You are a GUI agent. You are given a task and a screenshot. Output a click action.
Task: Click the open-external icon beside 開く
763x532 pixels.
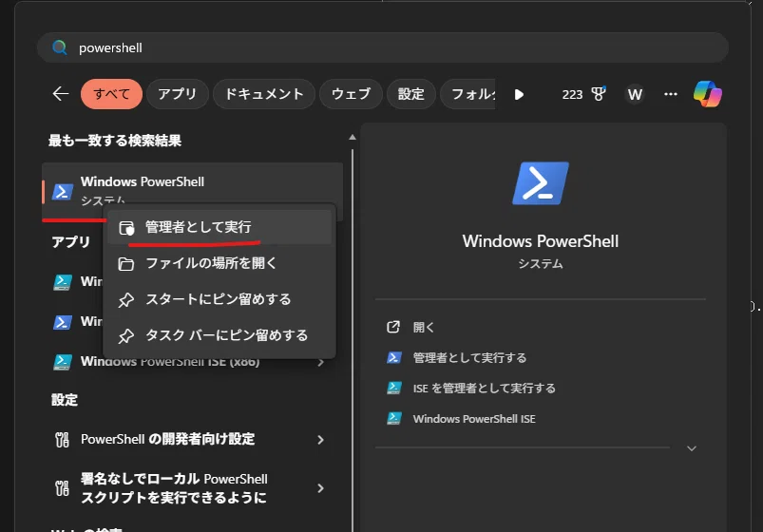tap(393, 327)
